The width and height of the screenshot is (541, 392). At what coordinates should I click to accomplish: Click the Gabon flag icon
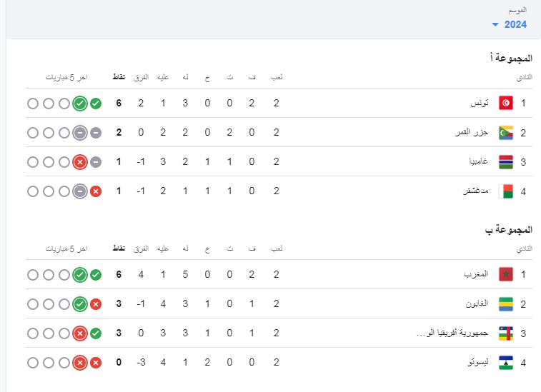[x=505, y=304]
